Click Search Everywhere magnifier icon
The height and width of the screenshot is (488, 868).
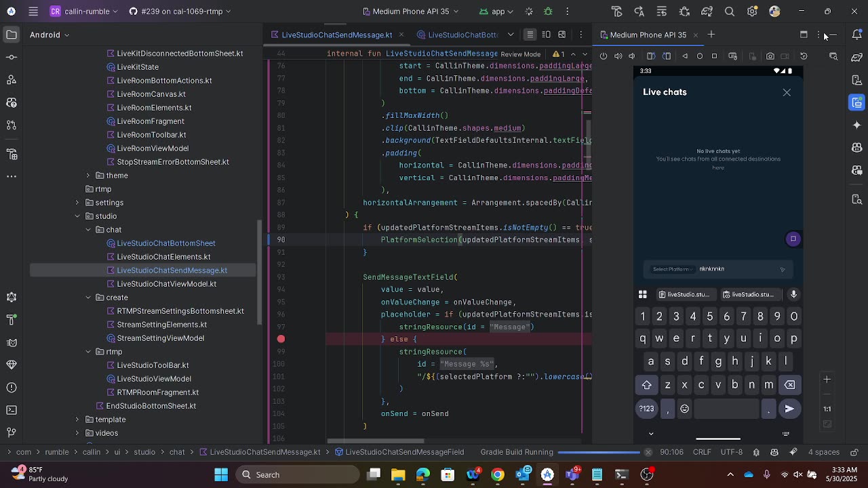point(730,12)
